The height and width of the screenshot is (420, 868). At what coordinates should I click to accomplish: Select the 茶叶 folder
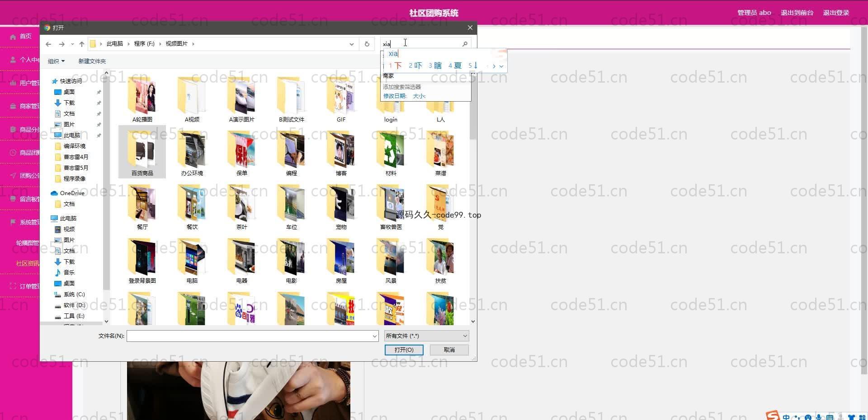coord(241,206)
